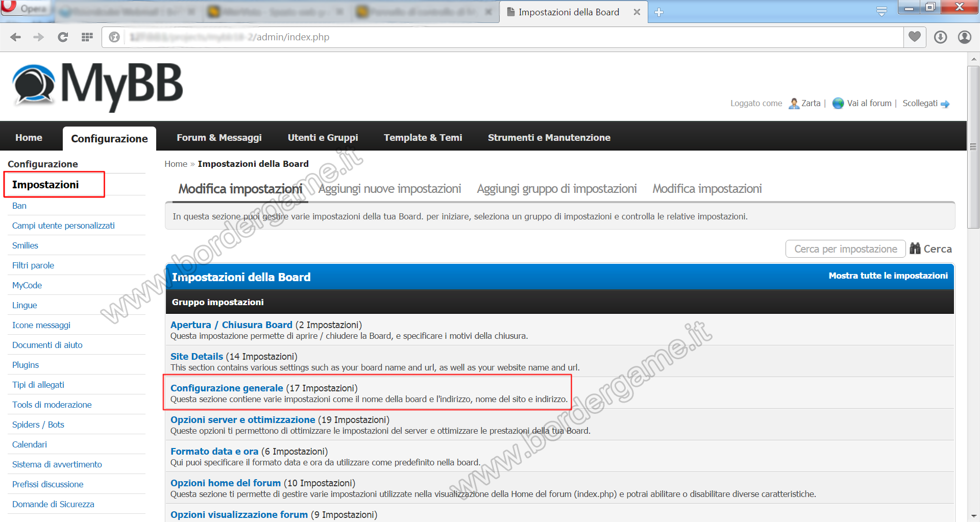This screenshot has width=980, height=522.
Task: Open Configurazione generale settings group
Action: point(227,388)
